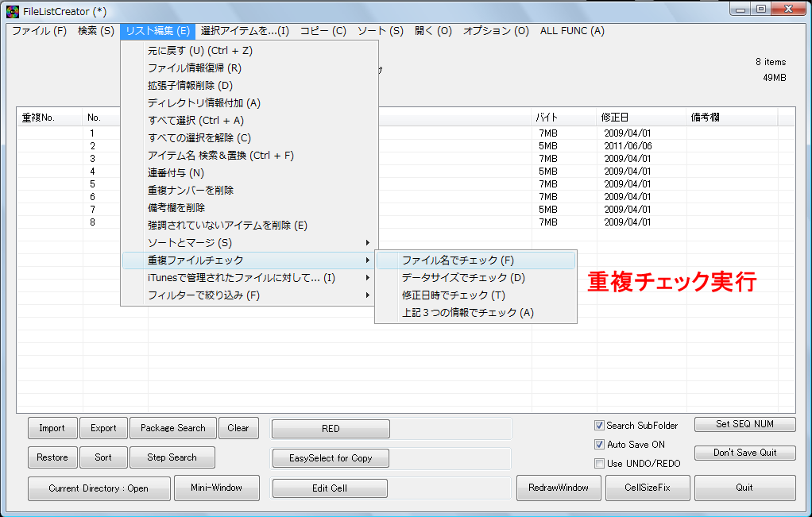Click the Set SEQ NUM button
This screenshot has width=812, height=517.
pos(744,424)
